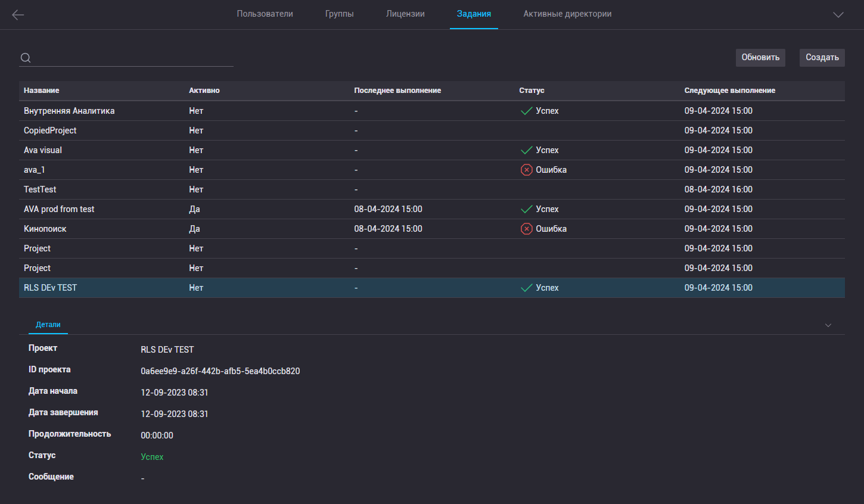Click Нет in CopiedProject row

click(196, 130)
